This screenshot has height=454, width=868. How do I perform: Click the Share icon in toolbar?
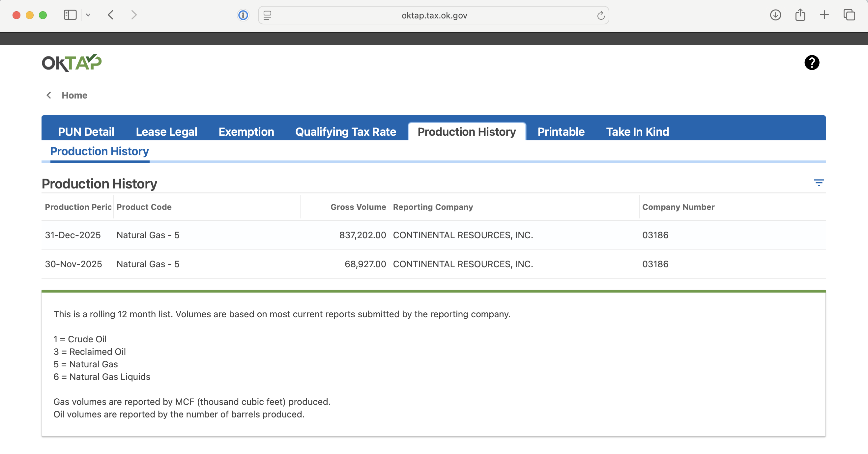[800, 15]
